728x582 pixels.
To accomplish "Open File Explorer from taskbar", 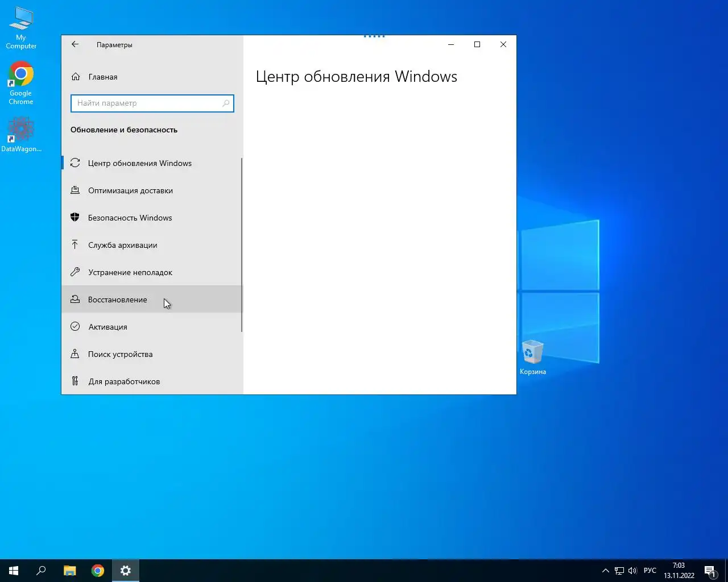I will 69,571.
